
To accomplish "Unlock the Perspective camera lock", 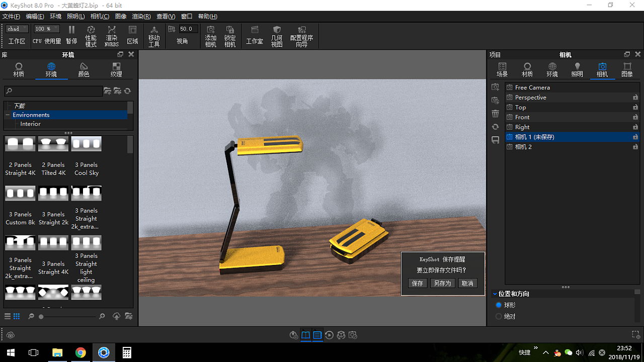I will point(635,97).
